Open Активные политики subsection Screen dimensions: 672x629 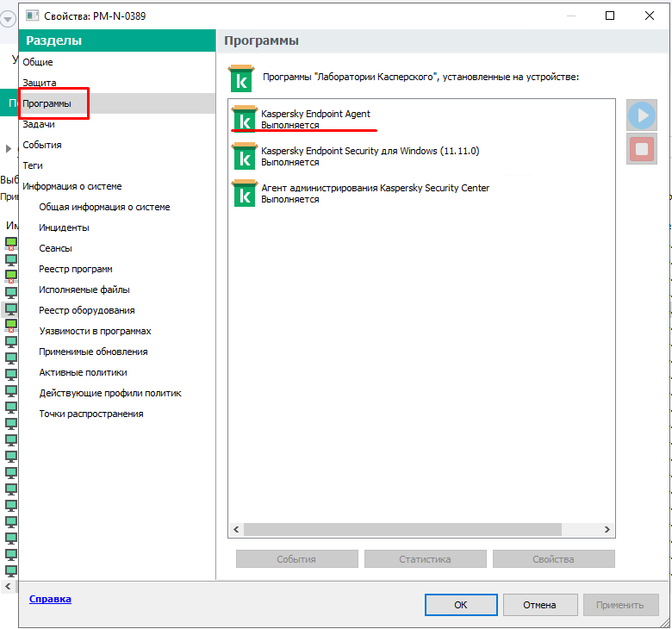pyautogui.click(x=83, y=372)
